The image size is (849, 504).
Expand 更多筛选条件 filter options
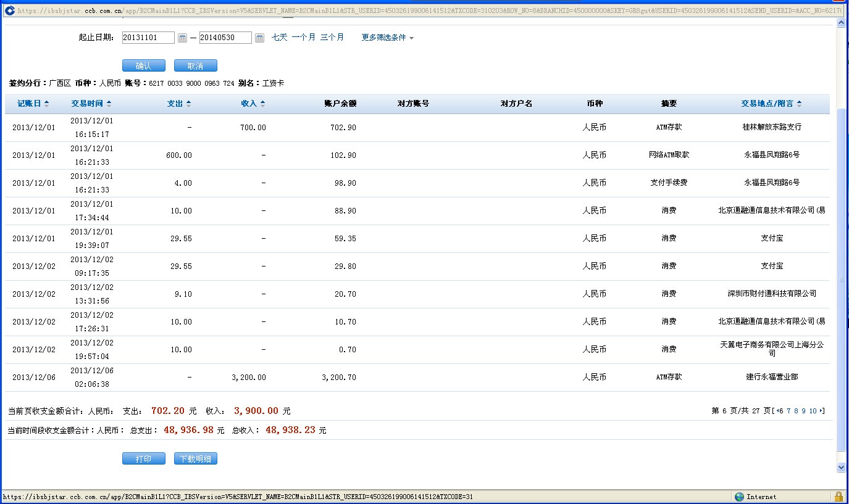(x=387, y=38)
